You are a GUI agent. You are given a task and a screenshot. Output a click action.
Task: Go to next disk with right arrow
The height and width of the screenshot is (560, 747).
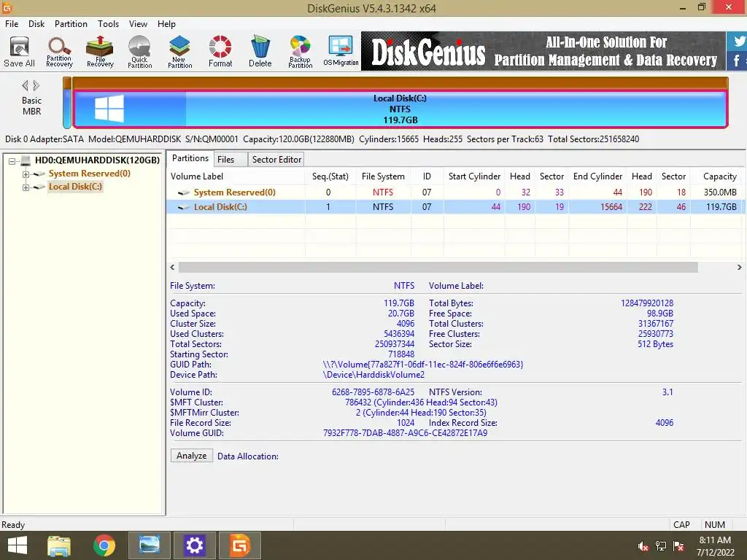pyautogui.click(x=36, y=86)
